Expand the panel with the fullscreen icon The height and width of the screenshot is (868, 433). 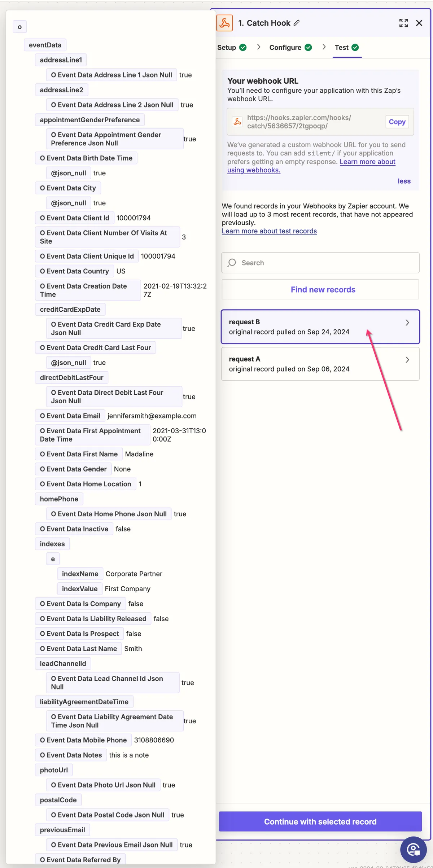coord(403,23)
